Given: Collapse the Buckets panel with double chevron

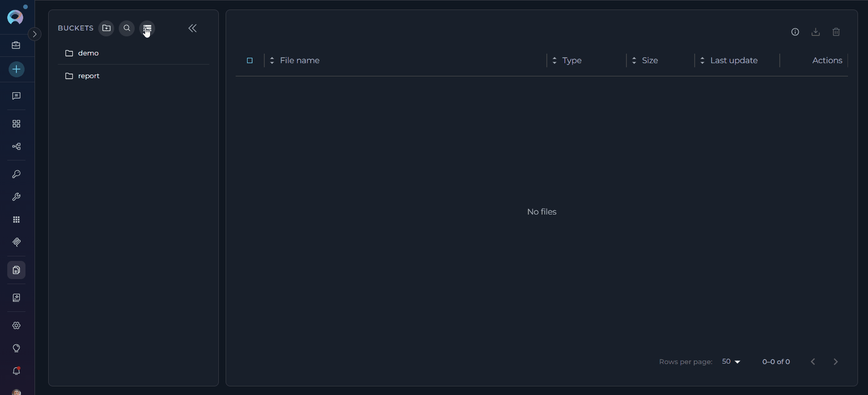Looking at the screenshot, I should 192,28.
